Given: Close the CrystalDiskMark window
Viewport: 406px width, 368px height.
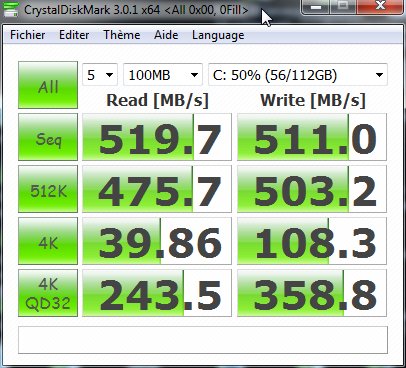Looking at the screenshot, I should pos(380,7).
